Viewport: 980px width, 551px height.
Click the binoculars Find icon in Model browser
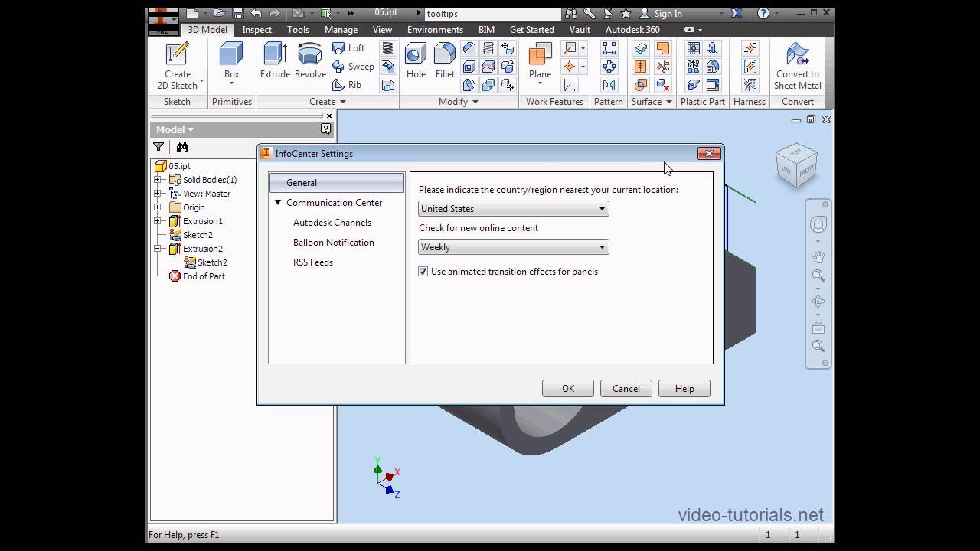pyautogui.click(x=182, y=147)
